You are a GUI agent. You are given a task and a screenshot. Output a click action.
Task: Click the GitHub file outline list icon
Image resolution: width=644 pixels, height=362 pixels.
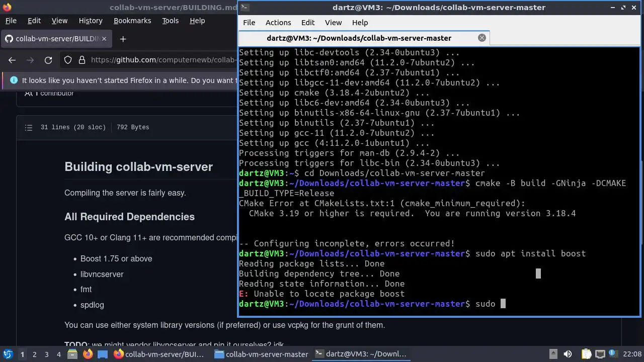tap(29, 128)
